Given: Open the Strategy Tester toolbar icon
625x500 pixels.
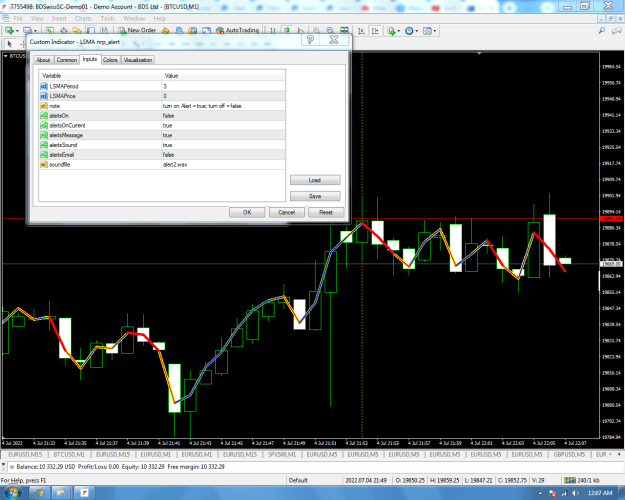Looking at the screenshot, I should 104,30.
